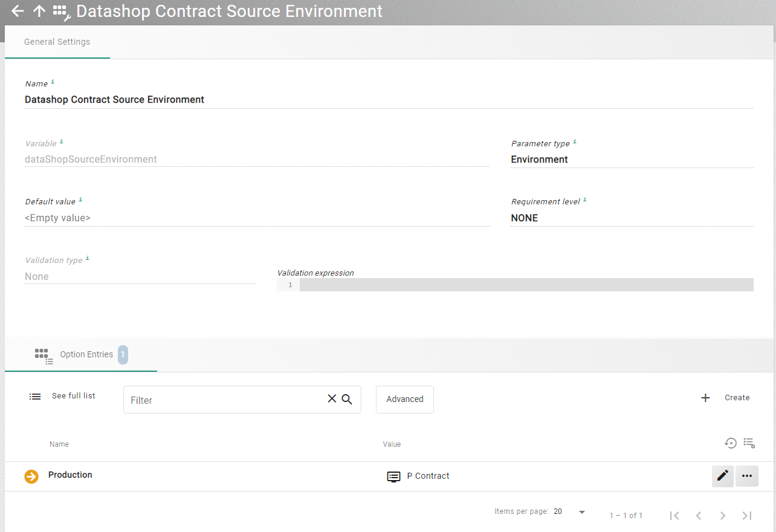This screenshot has height=532, width=776.
Task: Select the General Settings tab
Action: click(x=57, y=42)
